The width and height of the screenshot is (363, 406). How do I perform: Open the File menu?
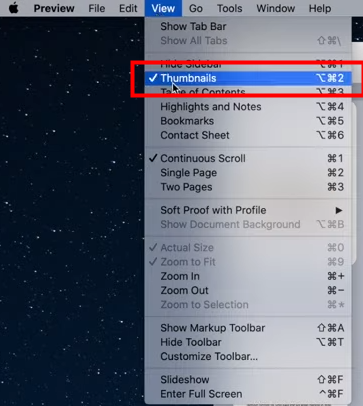coord(97,8)
